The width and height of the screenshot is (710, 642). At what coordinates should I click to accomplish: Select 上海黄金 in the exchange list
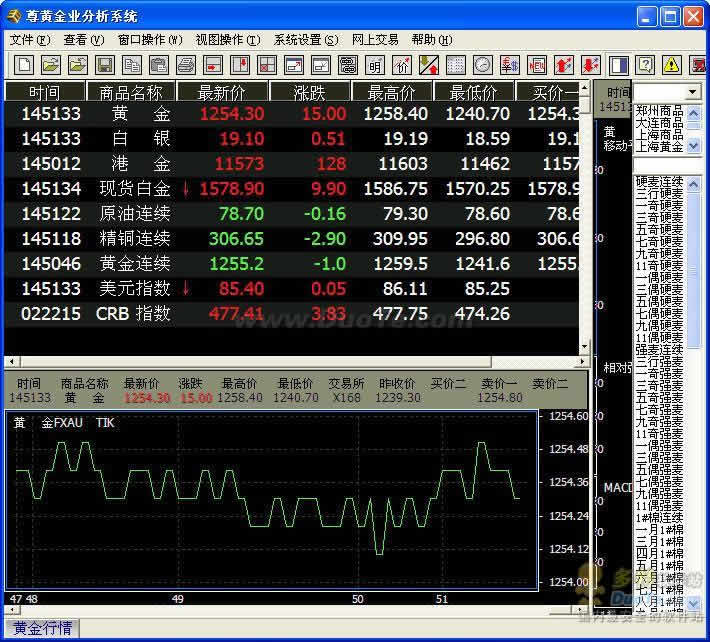pos(659,147)
